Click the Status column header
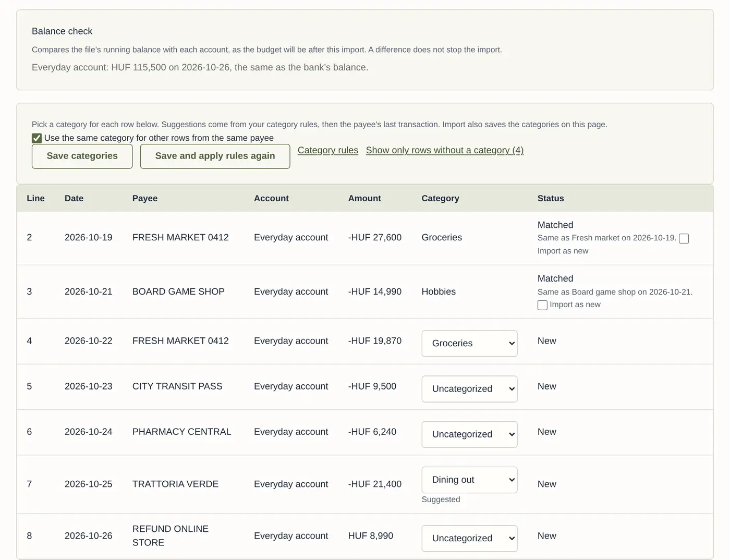This screenshot has height=560, width=730. pos(551,198)
